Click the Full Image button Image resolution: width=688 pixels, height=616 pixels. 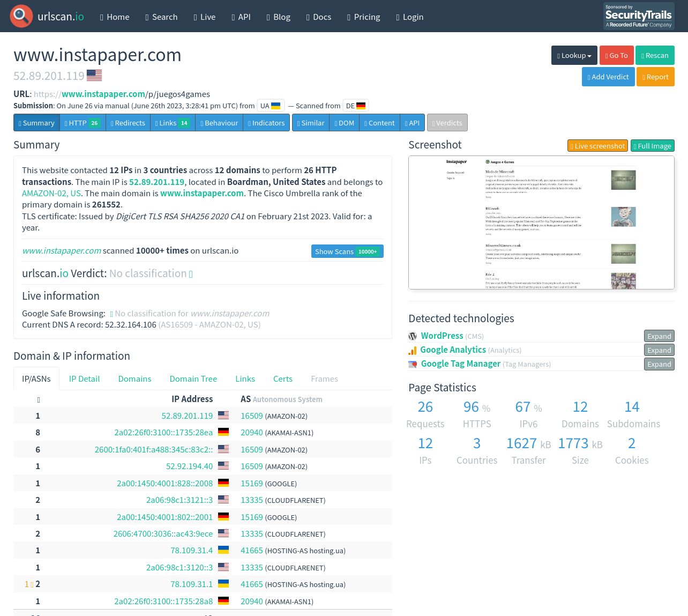[x=652, y=146]
